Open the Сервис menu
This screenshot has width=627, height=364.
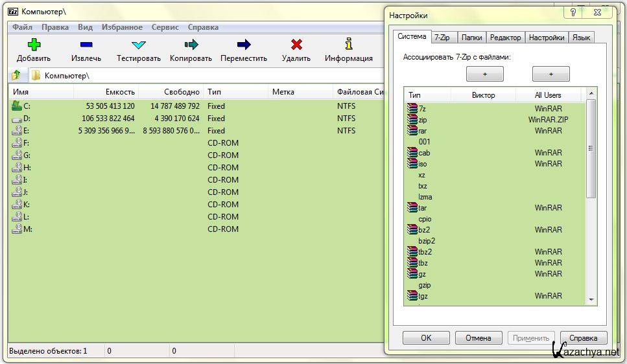coord(165,27)
